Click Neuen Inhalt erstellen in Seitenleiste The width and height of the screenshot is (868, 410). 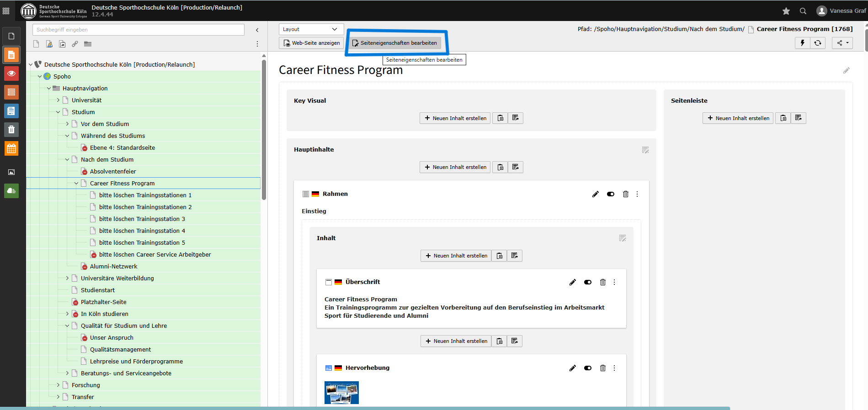(738, 118)
